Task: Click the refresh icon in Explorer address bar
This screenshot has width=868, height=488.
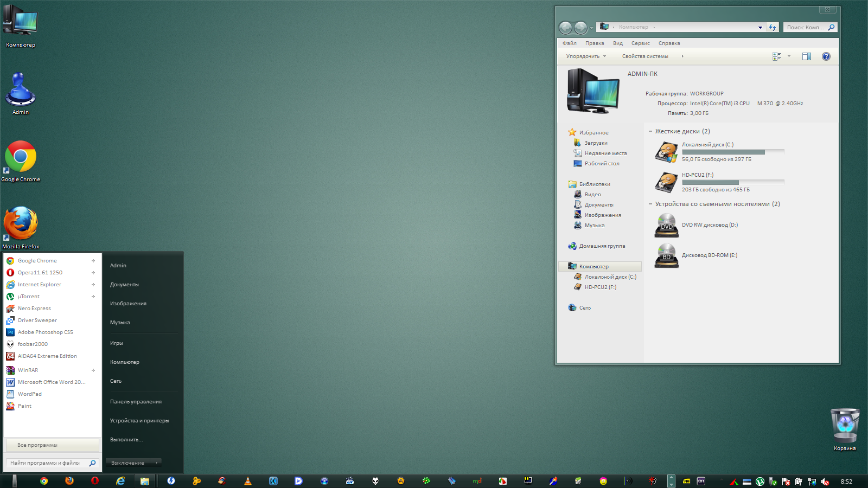Action: (773, 27)
